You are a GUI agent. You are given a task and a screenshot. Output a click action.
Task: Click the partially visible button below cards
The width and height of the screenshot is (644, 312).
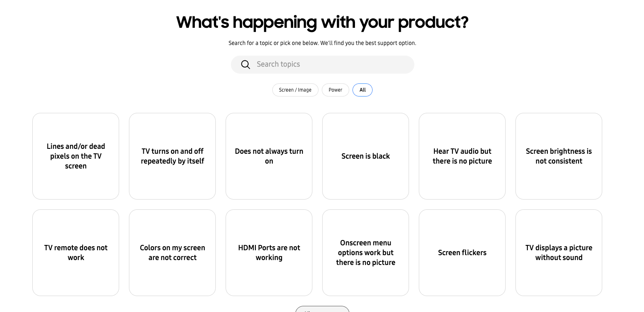[322, 309]
